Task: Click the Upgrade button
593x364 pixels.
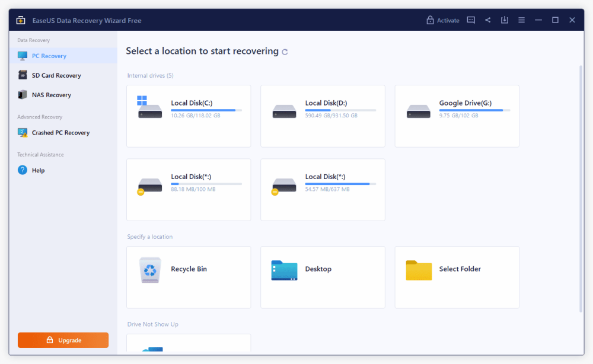Action: (63, 340)
